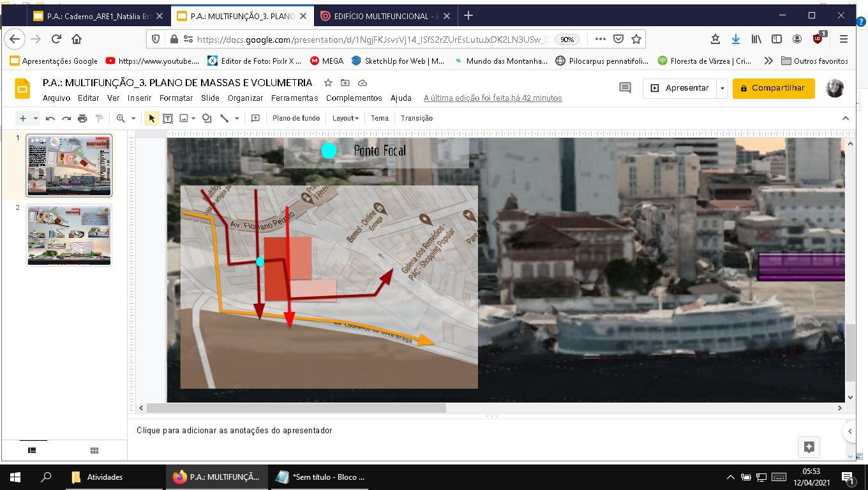Open the insert image dropdown arrow
This screenshot has height=490, width=868.
(x=193, y=118)
